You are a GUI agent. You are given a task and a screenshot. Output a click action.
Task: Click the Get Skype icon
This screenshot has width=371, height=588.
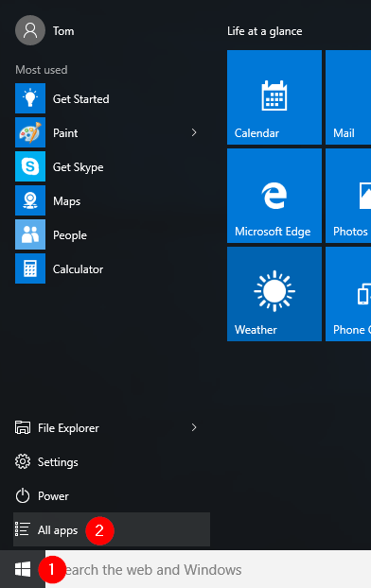click(x=30, y=166)
